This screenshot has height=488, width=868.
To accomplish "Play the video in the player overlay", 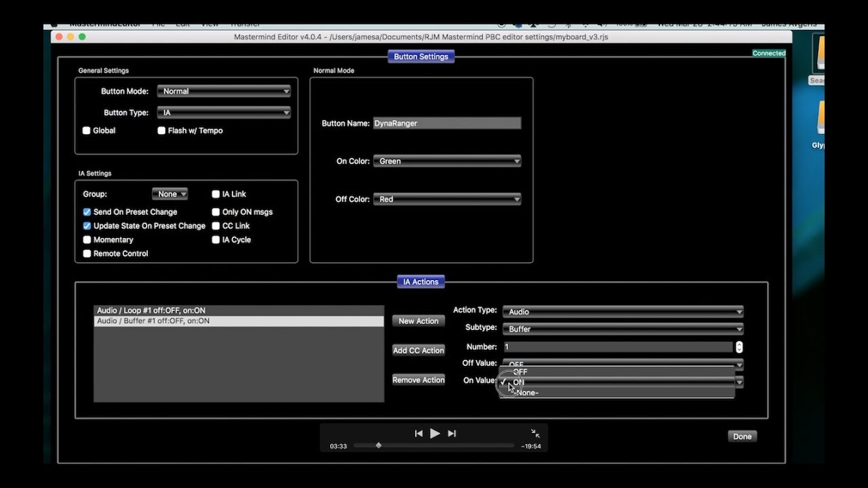I will point(435,433).
